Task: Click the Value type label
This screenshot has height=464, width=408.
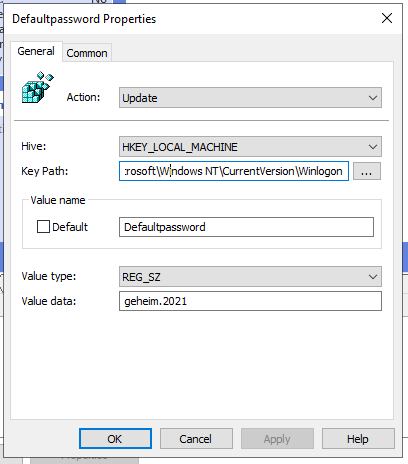Action: (x=49, y=276)
